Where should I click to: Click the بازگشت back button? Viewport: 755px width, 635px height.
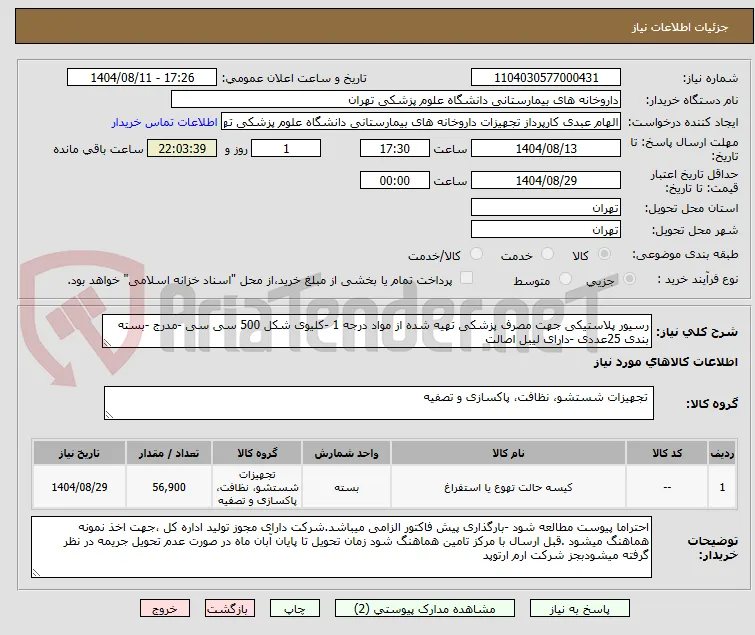[x=230, y=609]
